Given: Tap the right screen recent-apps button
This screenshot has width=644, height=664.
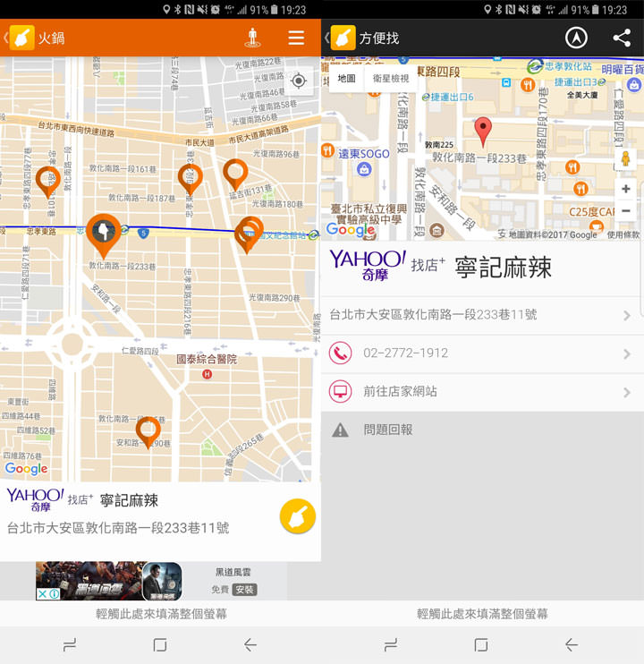Looking at the screenshot, I should click(391, 645).
